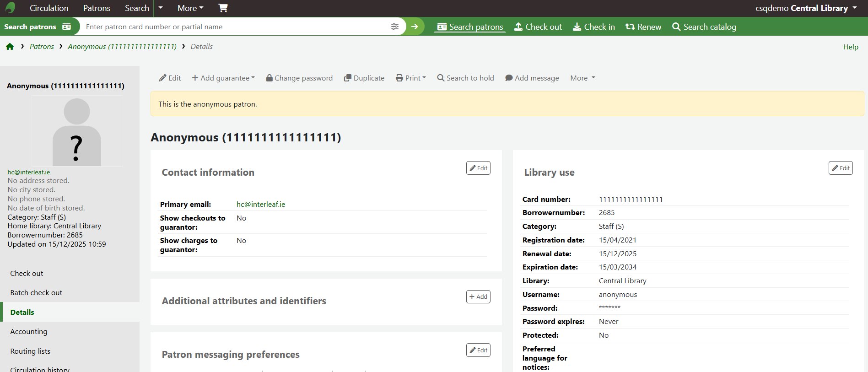Click the Koha leaf logo
868x372 pixels.
pos(10,8)
